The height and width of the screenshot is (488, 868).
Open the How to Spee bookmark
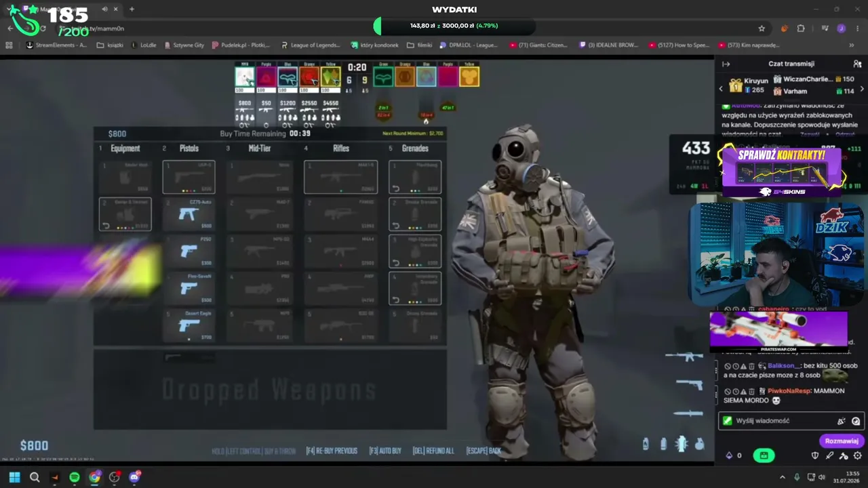click(679, 45)
